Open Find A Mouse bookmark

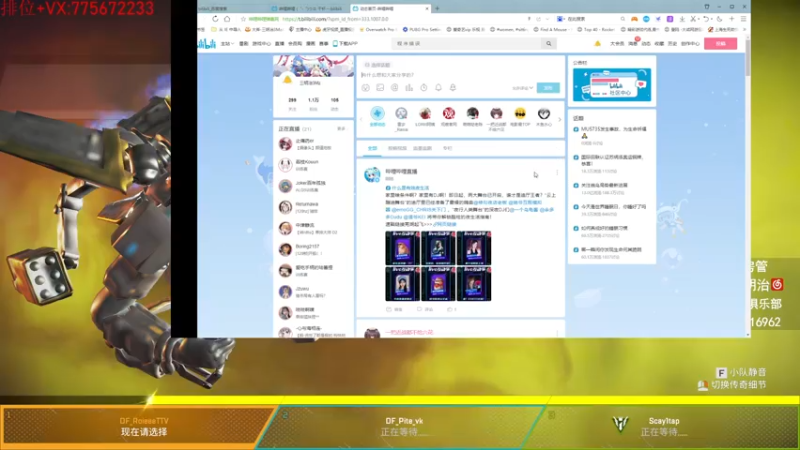point(551,30)
